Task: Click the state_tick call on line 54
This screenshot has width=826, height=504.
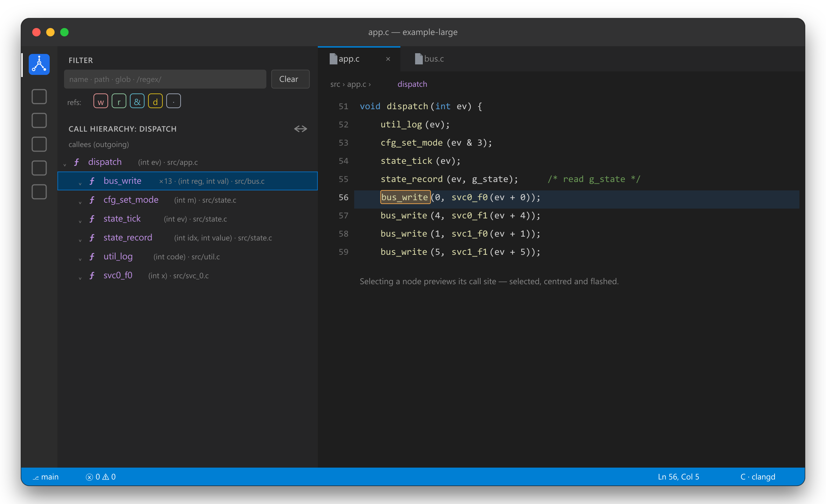Action: point(406,161)
